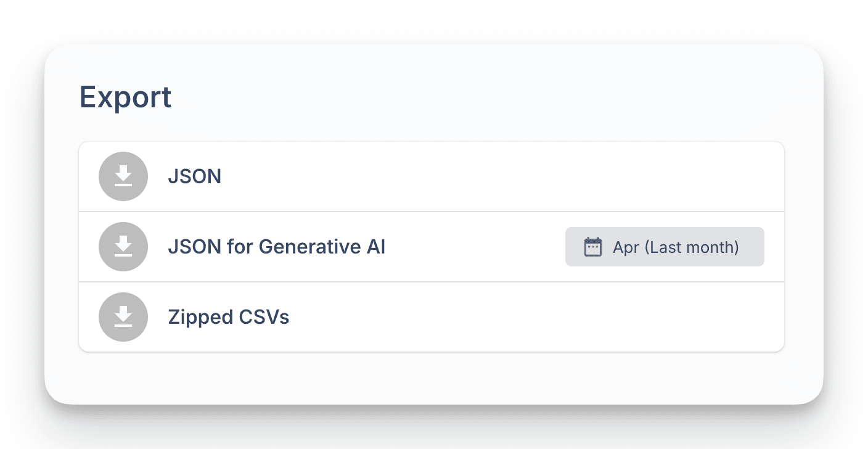Choose the Zipped CSVs label text
This screenshot has height=449, width=868.
[x=228, y=317]
